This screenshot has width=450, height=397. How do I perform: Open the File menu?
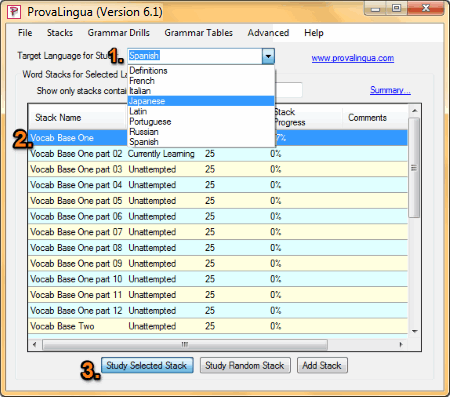click(x=25, y=33)
